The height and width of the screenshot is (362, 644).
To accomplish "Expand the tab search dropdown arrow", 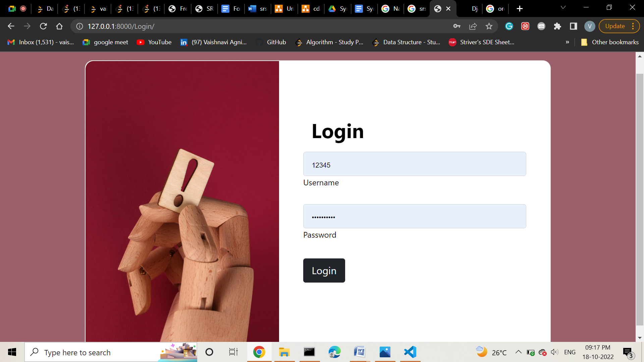I will coord(563,7).
